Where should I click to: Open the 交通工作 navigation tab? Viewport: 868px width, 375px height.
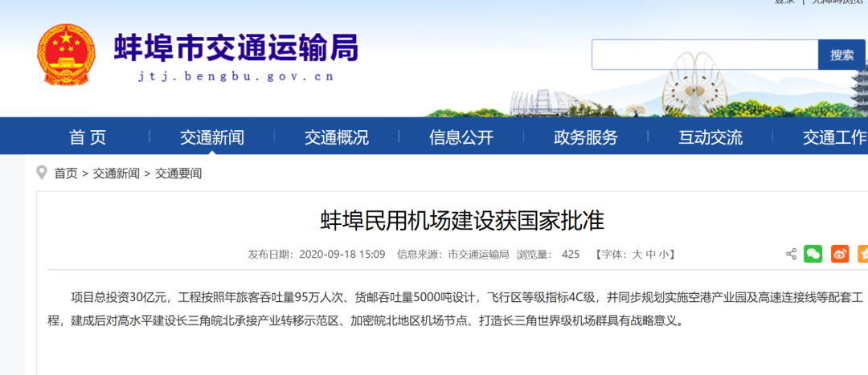pyautogui.click(x=835, y=137)
